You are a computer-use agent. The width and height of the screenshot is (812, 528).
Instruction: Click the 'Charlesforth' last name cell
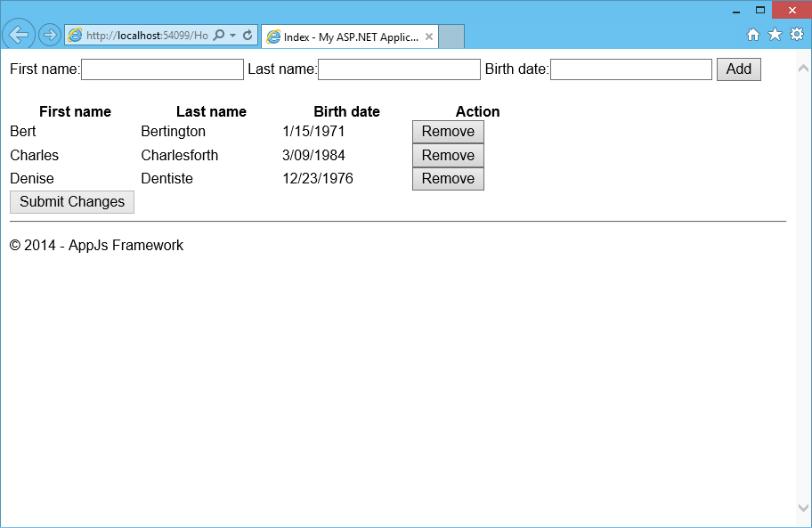[179, 155]
